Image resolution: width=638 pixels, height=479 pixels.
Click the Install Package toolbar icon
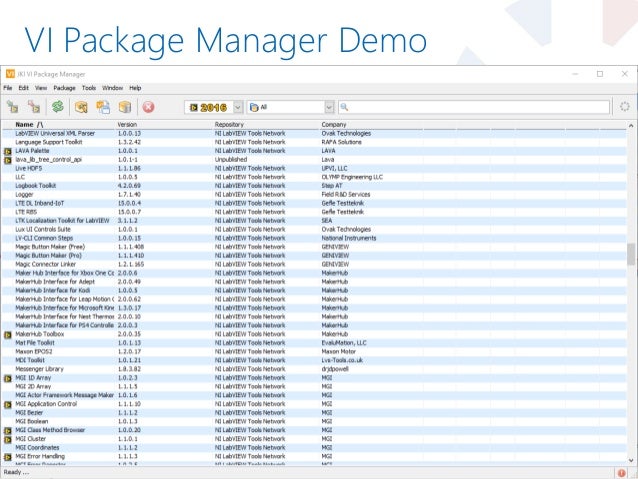coord(13,107)
